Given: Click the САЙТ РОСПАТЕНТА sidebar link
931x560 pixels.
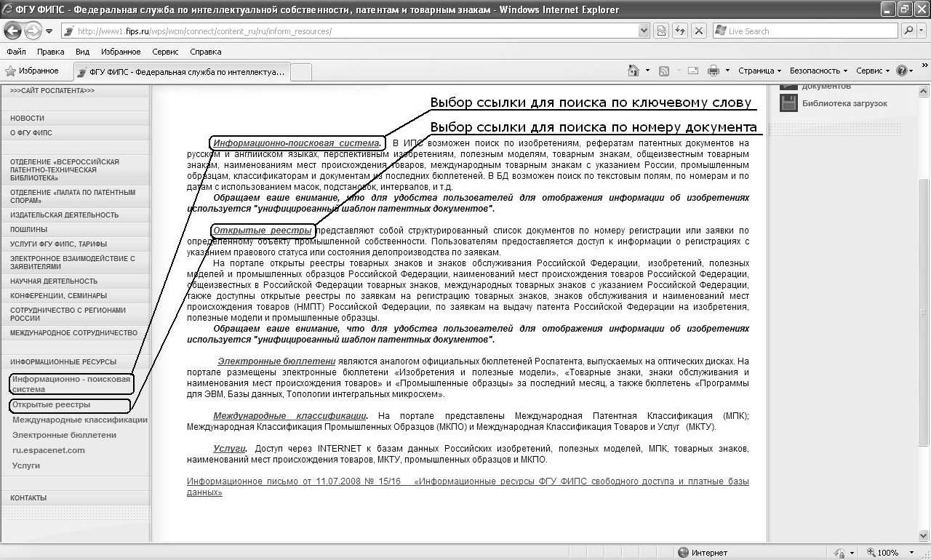Looking at the screenshot, I should [52, 91].
